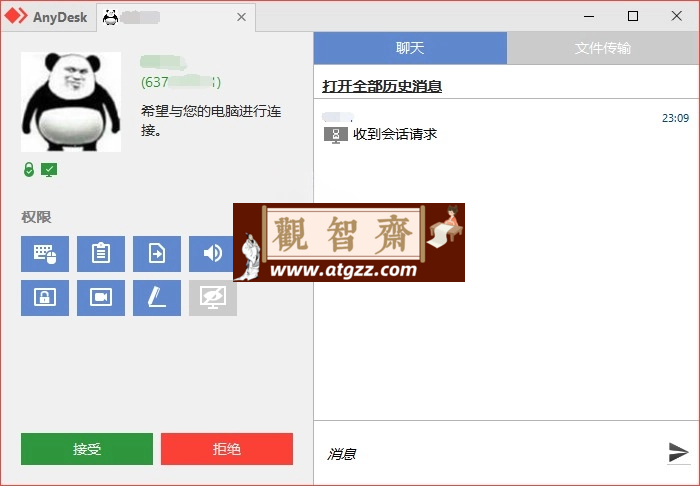Toggle the keyboard and mouse control permission
The height and width of the screenshot is (486, 700).
coord(45,254)
